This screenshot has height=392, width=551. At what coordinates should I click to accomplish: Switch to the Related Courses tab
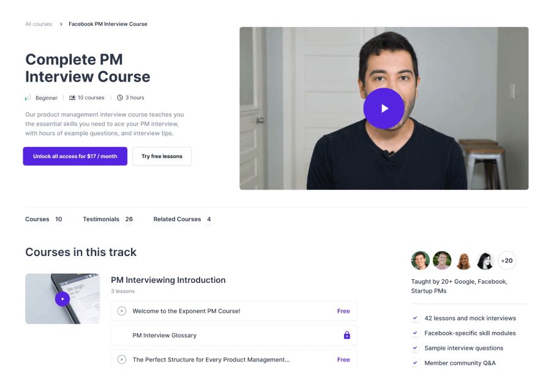(x=182, y=219)
